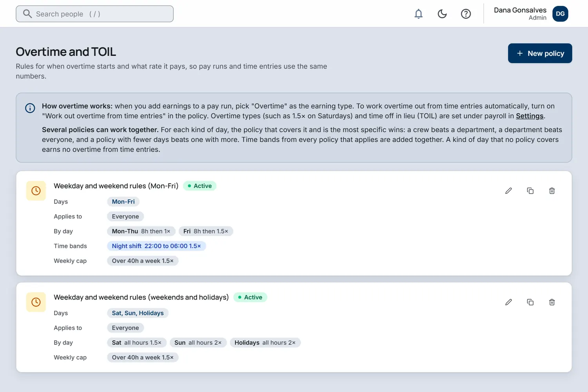Click the title ending in (weekends and holidays)
588x392 pixels.
[141, 297]
